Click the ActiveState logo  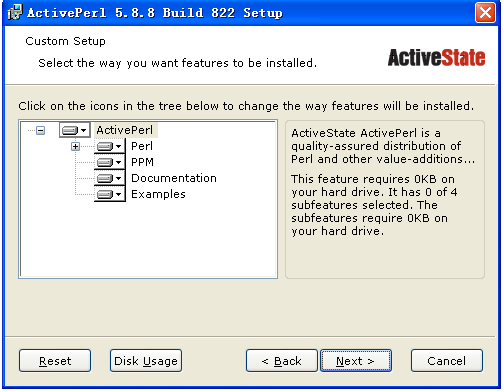pyautogui.click(x=436, y=57)
